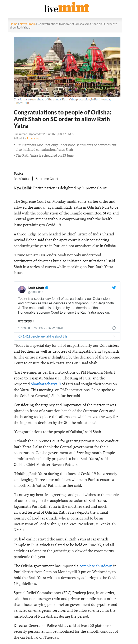Expand tweet conversation with chevron arrow
Viewport: 138px width, 644px height.
point(114,336)
